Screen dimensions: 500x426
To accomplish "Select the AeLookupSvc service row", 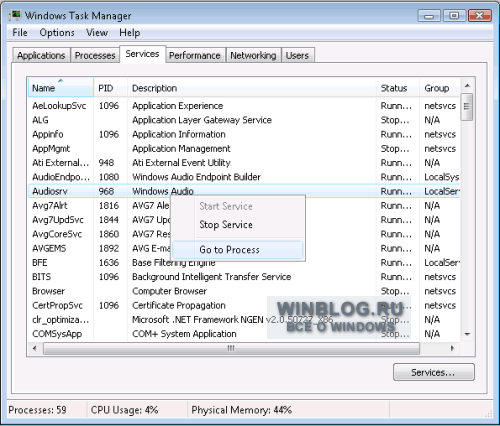I will [x=244, y=106].
